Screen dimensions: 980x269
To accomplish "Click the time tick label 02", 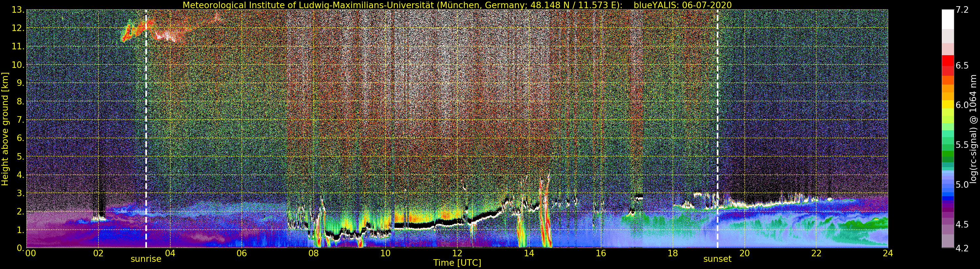I will pos(98,253).
